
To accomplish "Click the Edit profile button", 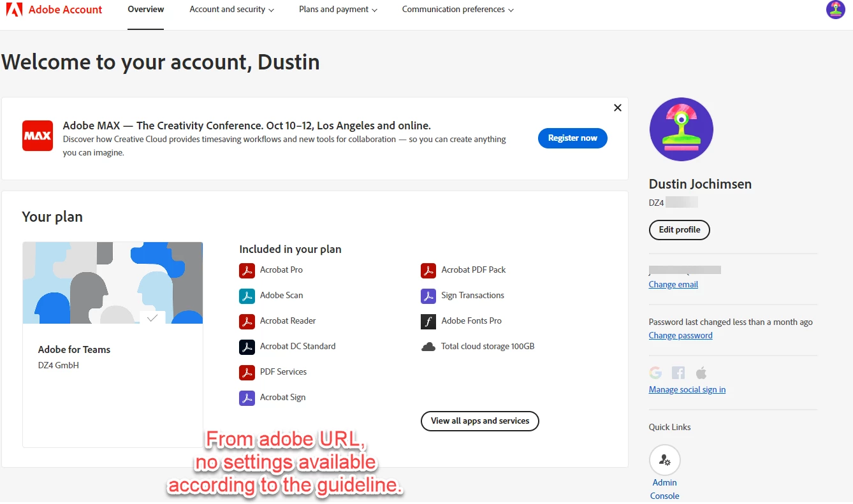I will [x=680, y=230].
